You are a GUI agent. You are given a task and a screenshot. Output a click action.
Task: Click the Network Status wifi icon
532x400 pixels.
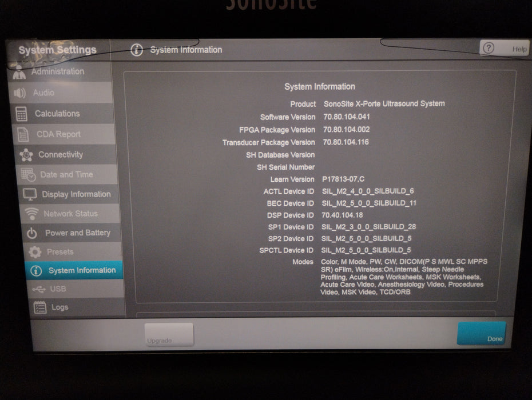click(32, 214)
